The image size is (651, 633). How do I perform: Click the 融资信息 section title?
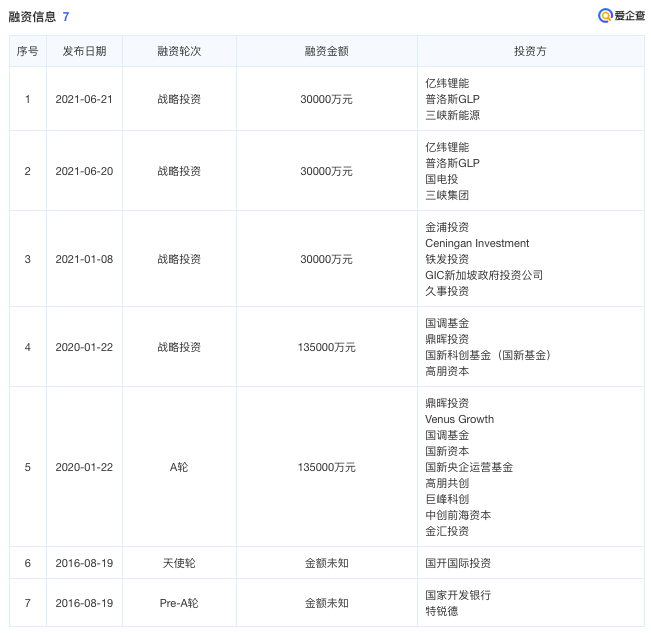click(32, 17)
